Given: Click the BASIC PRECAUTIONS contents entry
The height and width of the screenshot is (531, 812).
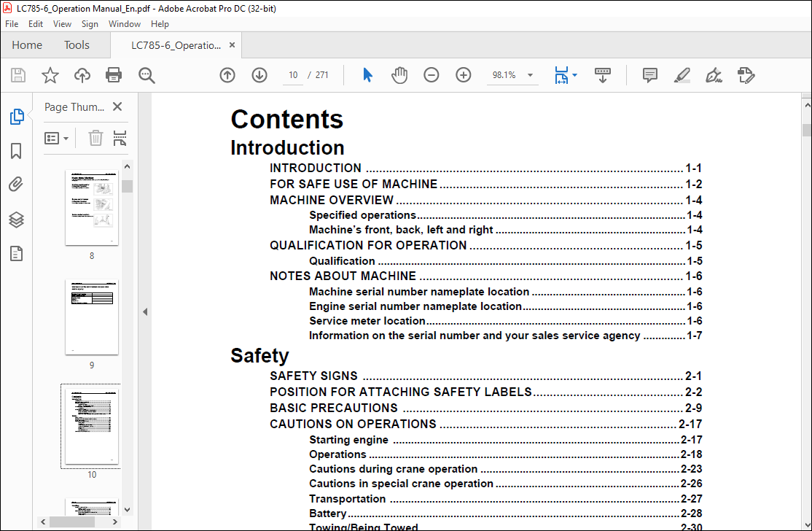Looking at the screenshot, I should [x=485, y=408].
